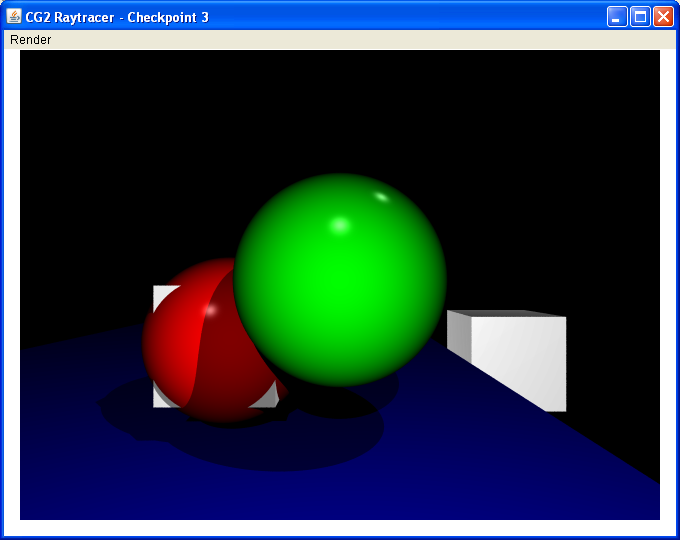
Task: Select the large highlight on the green sphere
Action: coord(340,224)
